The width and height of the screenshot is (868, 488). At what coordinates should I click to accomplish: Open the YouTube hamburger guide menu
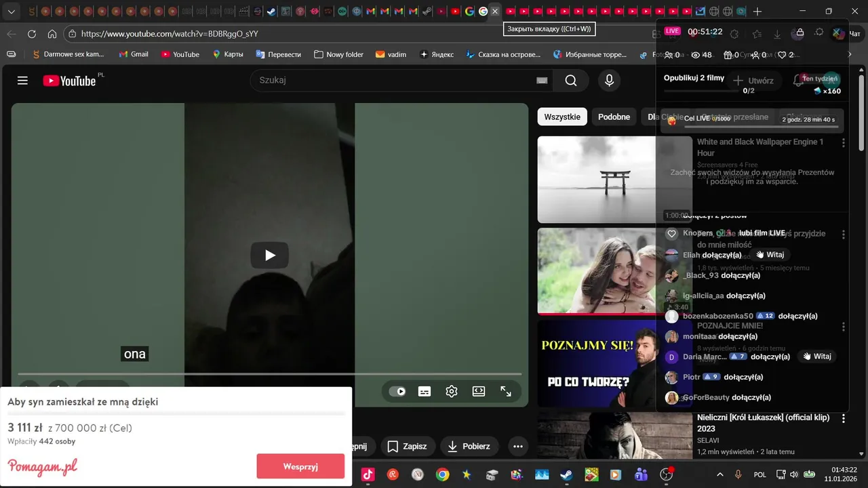pyautogui.click(x=22, y=81)
